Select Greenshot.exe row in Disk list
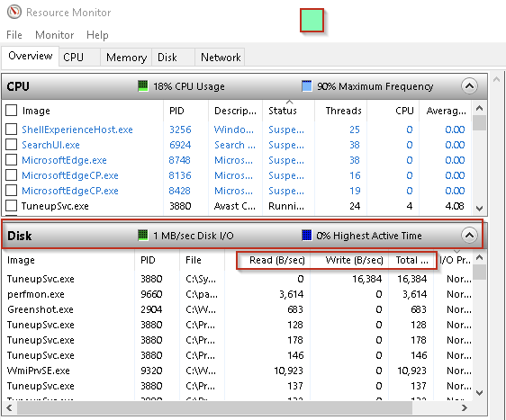 (238, 309)
